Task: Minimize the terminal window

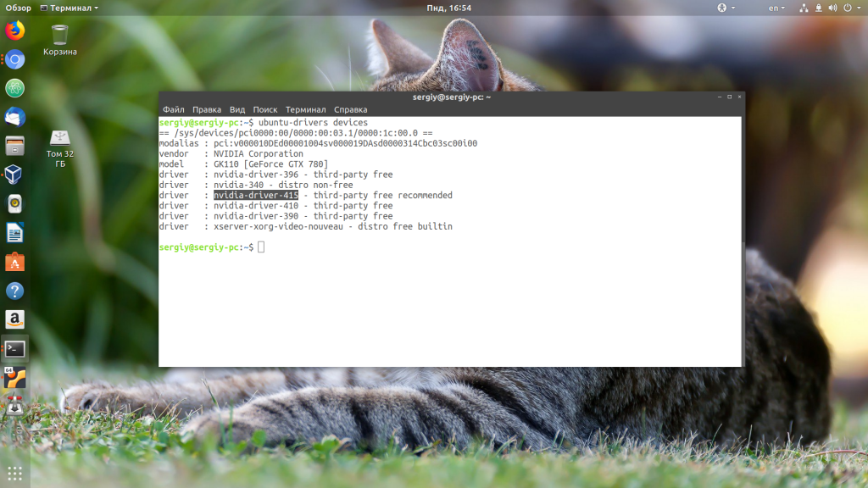Action: click(x=720, y=97)
